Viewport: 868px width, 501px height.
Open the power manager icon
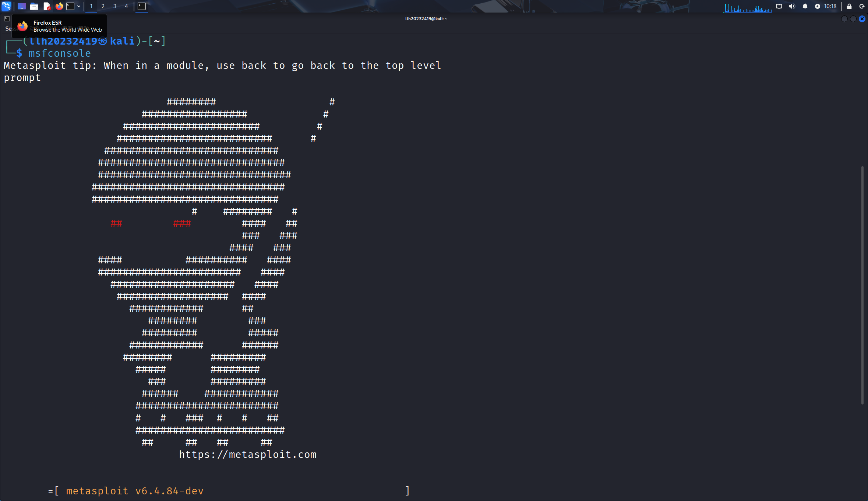818,6
